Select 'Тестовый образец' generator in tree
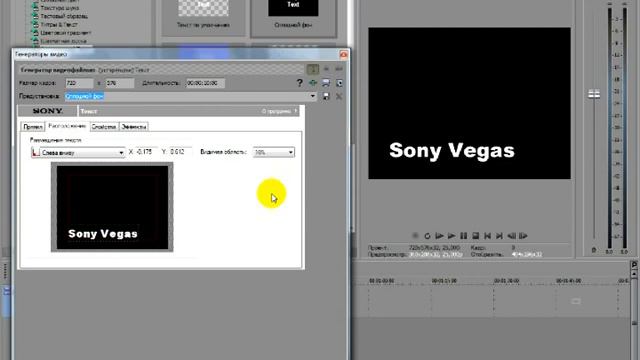This screenshot has height=360, width=640. click(64, 16)
